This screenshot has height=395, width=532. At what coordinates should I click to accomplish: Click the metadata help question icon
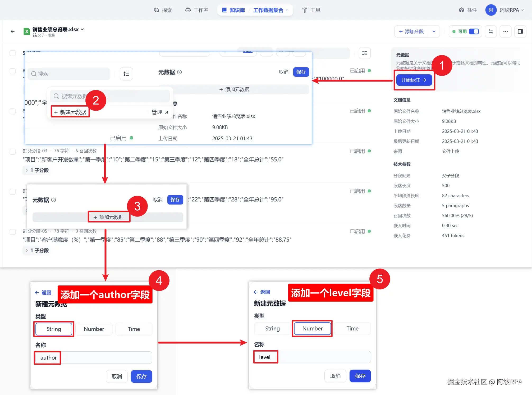tap(179, 72)
